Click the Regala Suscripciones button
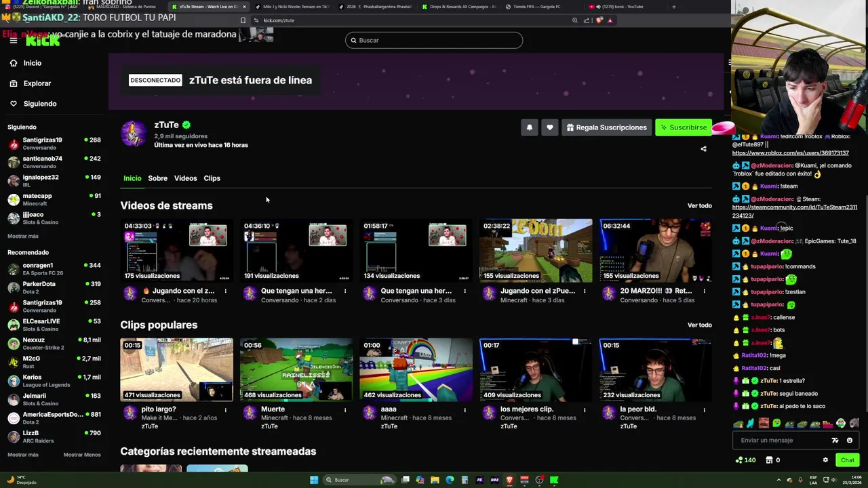868x488 pixels. tap(607, 127)
